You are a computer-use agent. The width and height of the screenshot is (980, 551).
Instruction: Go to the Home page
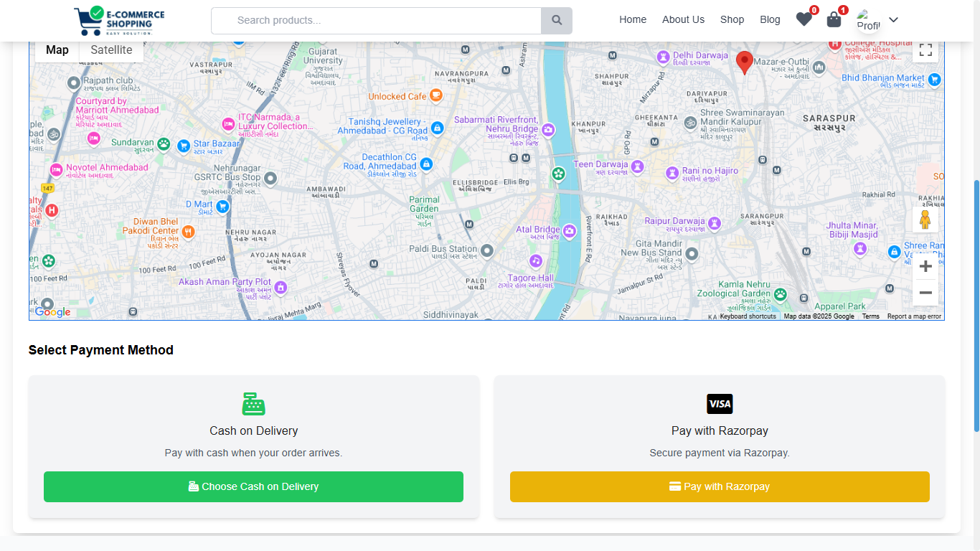633,20
